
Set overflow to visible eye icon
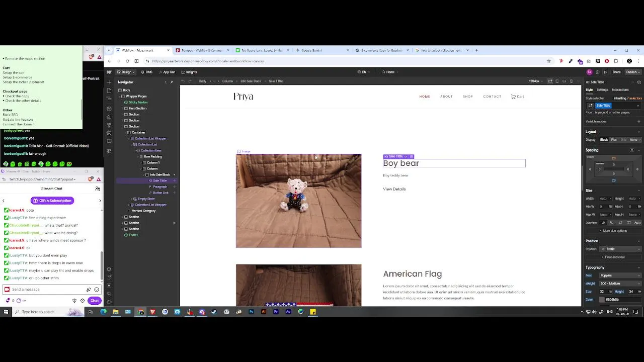tap(603, 223)
